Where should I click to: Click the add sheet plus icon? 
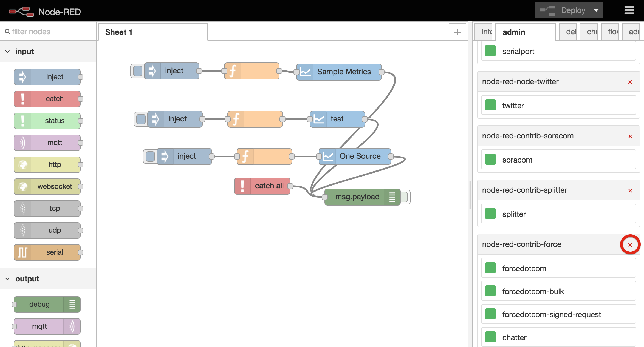[457, 32]
